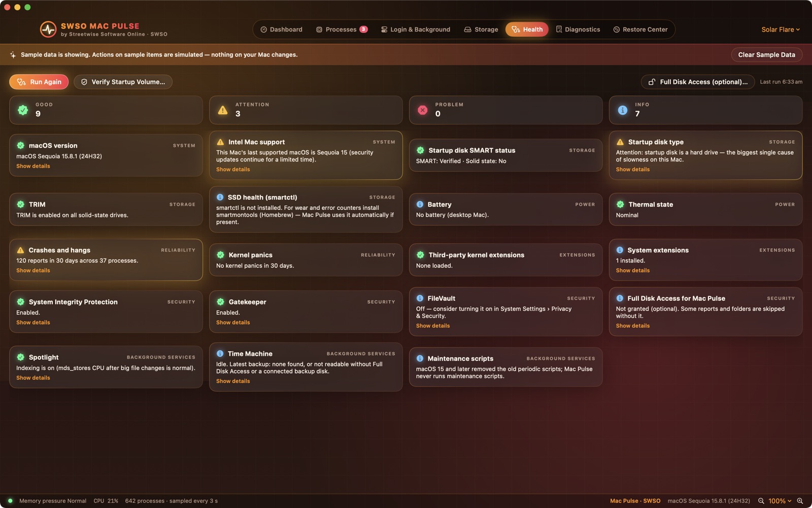The image size is (812, 508).
Task: Click the info icon on SSD health card
Action: (220, 197)
